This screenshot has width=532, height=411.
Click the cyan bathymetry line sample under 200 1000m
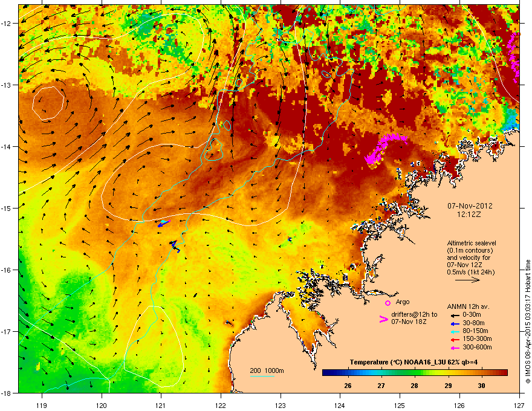(262, 376)
